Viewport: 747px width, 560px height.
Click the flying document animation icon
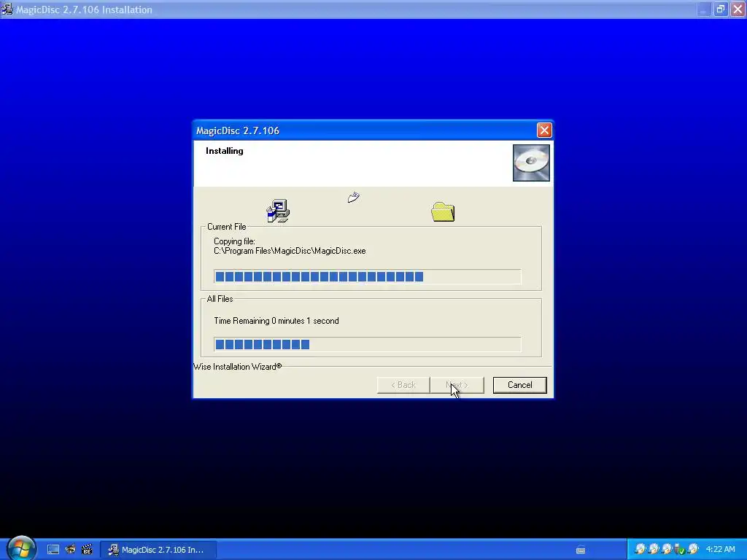[354, 197]
